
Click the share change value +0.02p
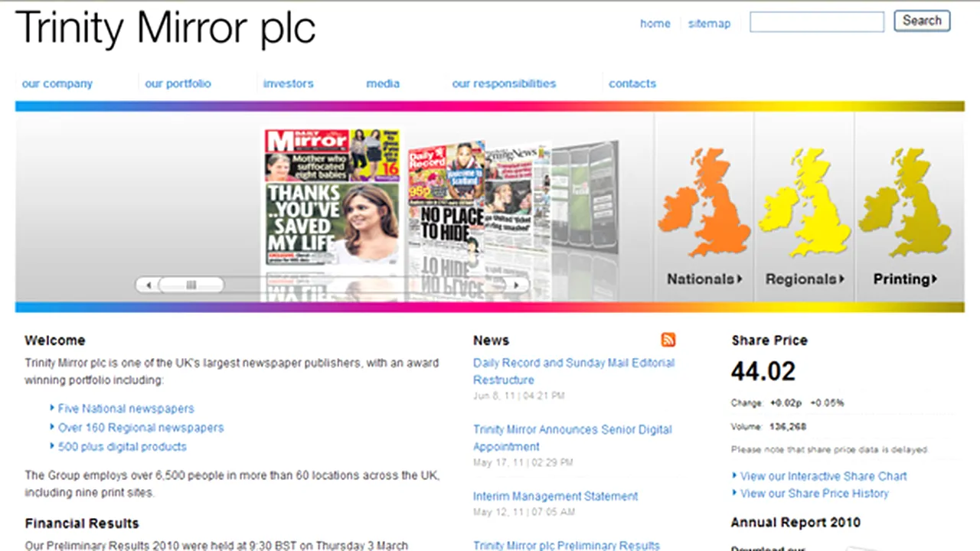tap(786, 403)
